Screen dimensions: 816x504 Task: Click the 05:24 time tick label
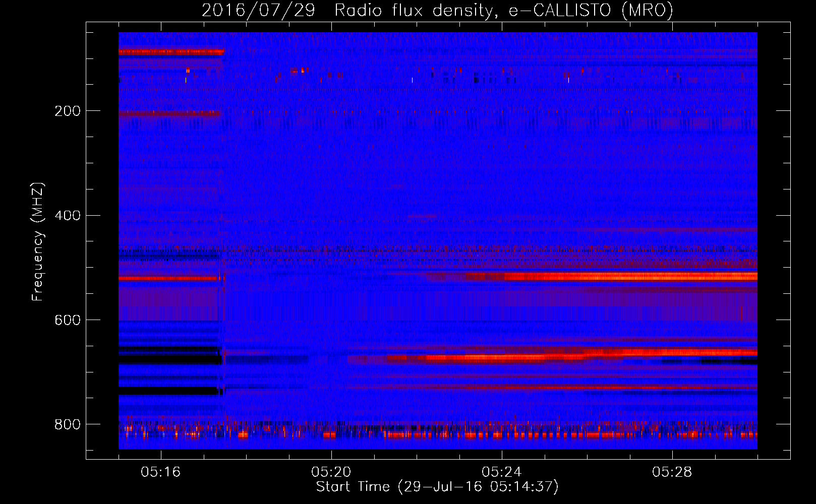tap(501, 472)
